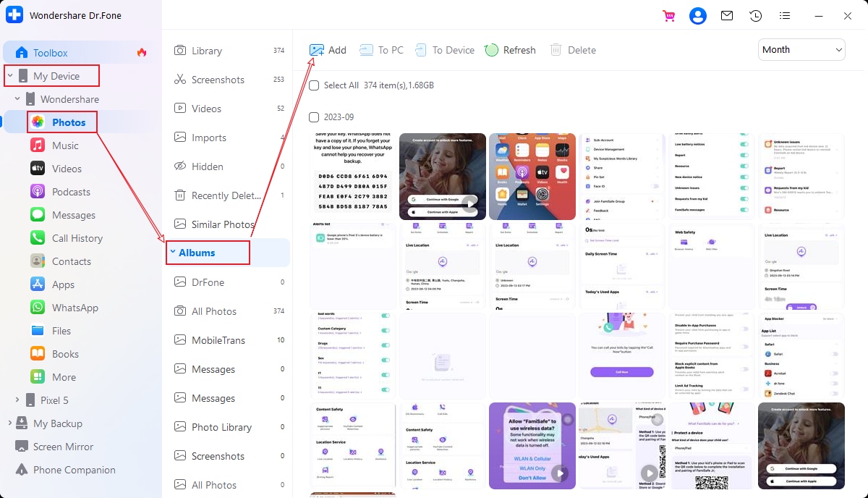This screenshot has width=868, height=498.
Task: Open Podcasts in the sidebar
Action: [71, 192]
